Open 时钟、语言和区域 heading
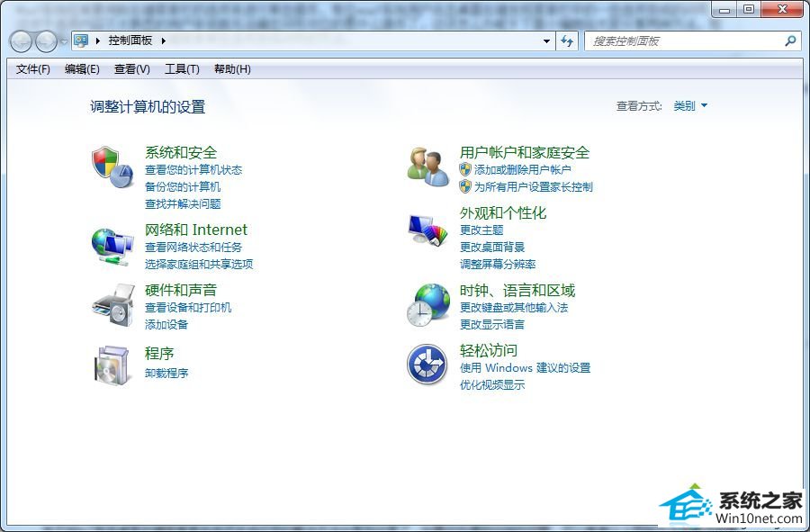The height and width of the screenshot is (532, 810). point(517,290)
